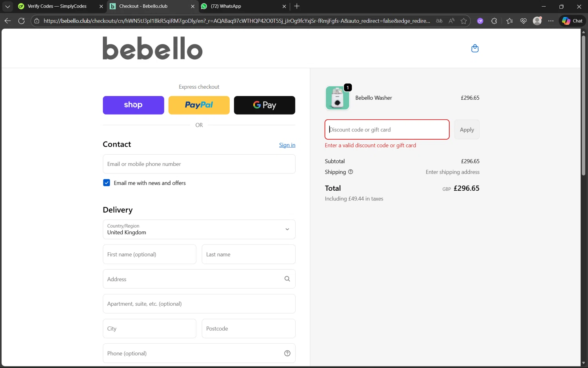The image size is (588, 368).
Task: Reload the page with refresh icon
Action: coord(22,21)
